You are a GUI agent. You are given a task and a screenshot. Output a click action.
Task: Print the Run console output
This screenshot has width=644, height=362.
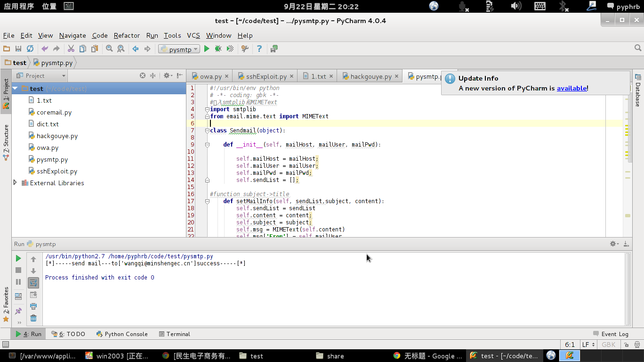coord(33,306)
